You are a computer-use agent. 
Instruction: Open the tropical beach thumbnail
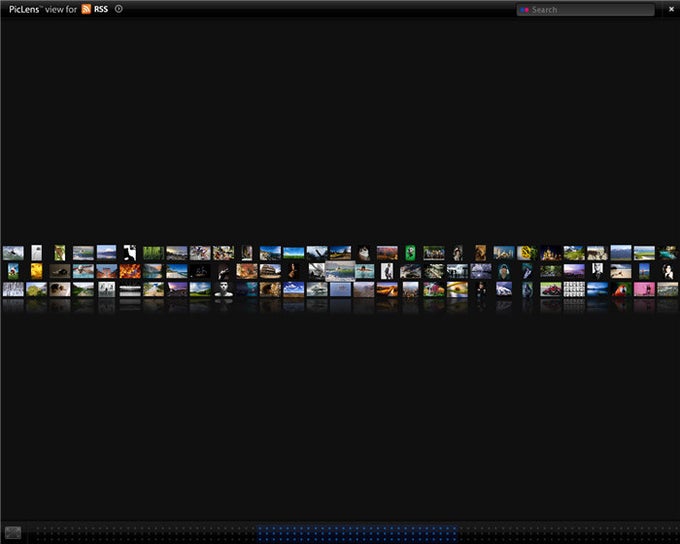pyautogui.click(x=177, y=272)
